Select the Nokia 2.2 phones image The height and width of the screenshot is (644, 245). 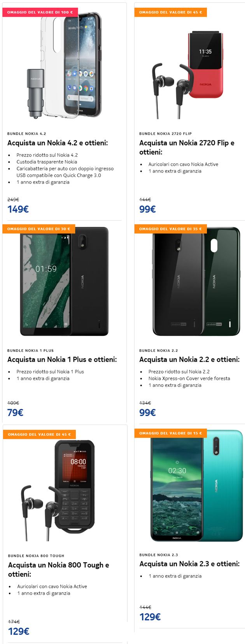[x=196, y=281]
